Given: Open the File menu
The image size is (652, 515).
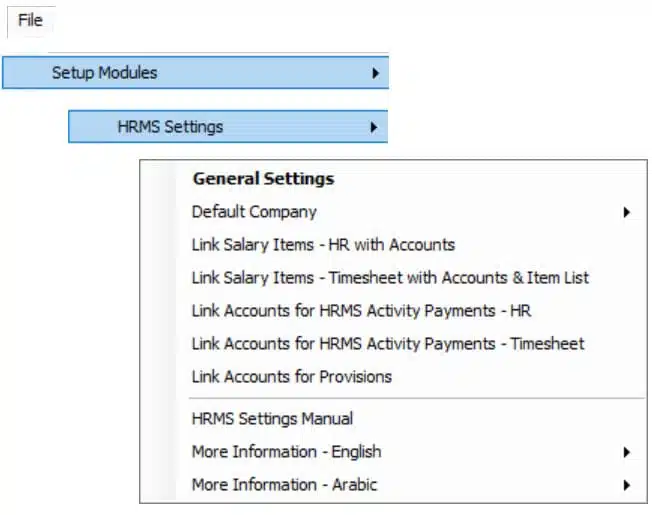Looking at the screenshot, I should (30, 20).
